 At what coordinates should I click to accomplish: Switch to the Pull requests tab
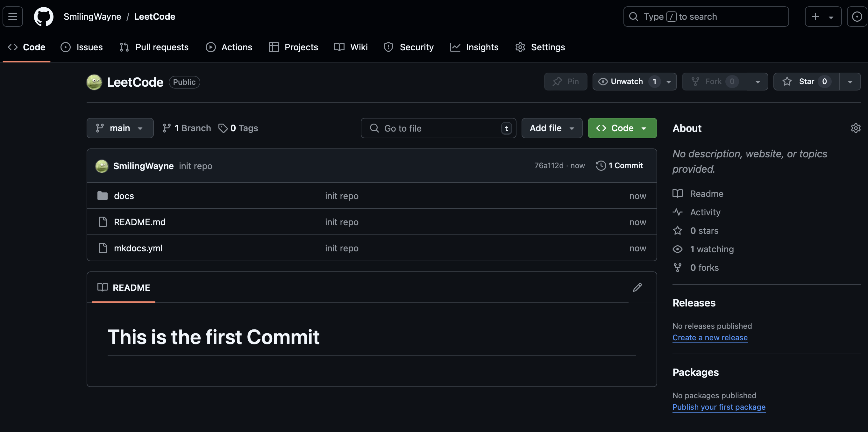pyautogui.click(x=154, y=47)
